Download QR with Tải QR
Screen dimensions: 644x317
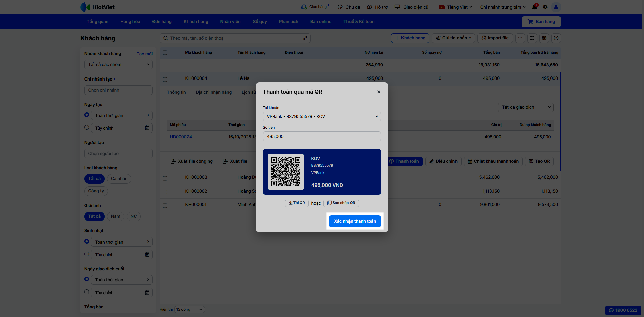[x=297, y=203]
